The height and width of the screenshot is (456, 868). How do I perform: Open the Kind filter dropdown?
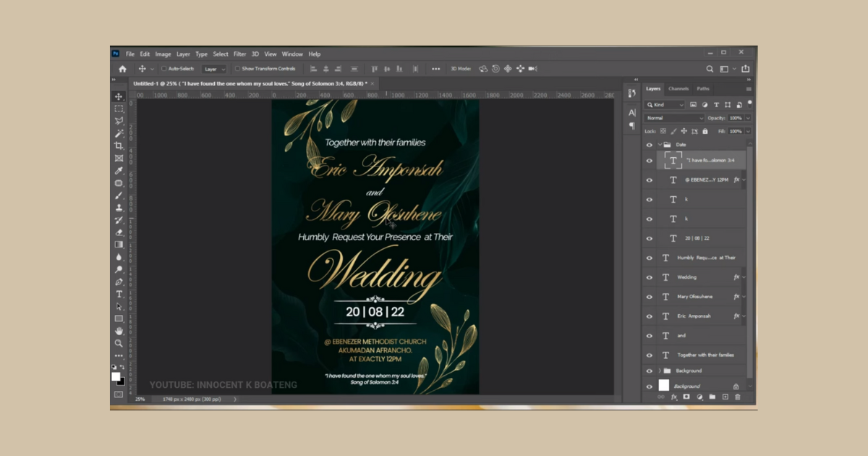click(x=665, y=105)
